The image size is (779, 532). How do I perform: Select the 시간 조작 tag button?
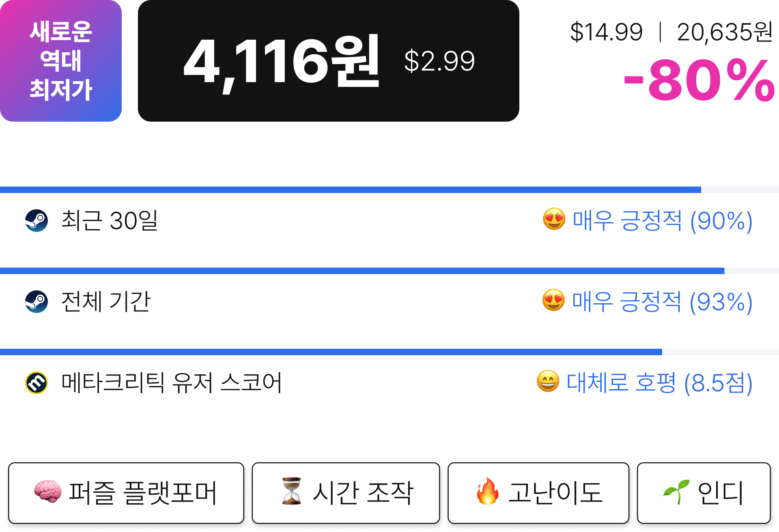pos(346,493)
